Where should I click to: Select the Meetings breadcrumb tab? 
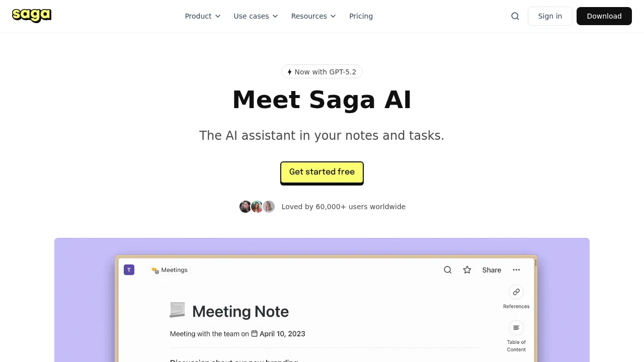(170, 270)
